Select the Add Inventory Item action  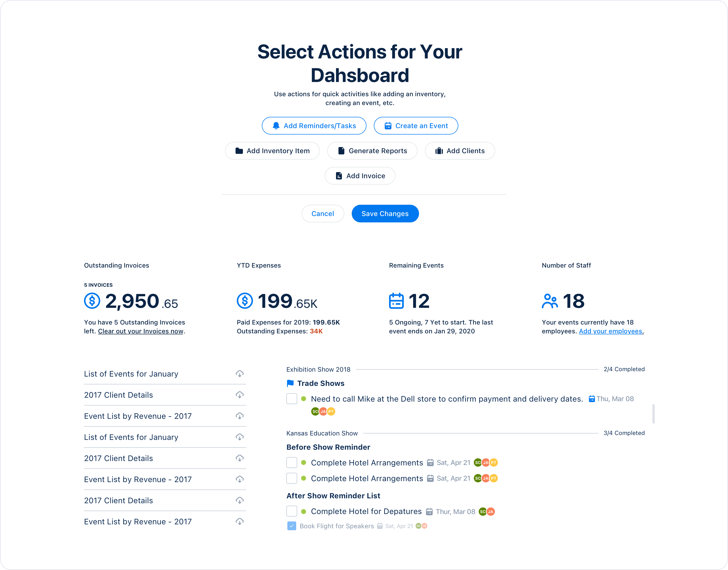point(272,150)
